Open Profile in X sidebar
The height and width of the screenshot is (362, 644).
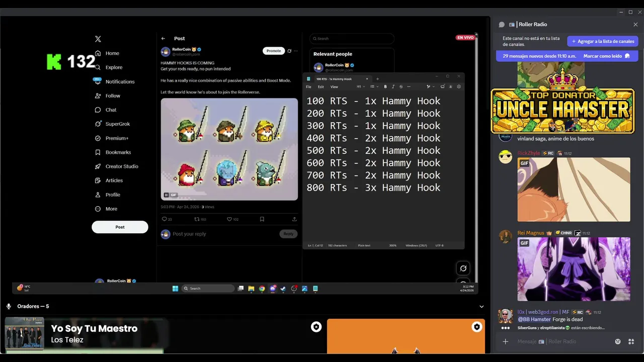coord(108,195)
